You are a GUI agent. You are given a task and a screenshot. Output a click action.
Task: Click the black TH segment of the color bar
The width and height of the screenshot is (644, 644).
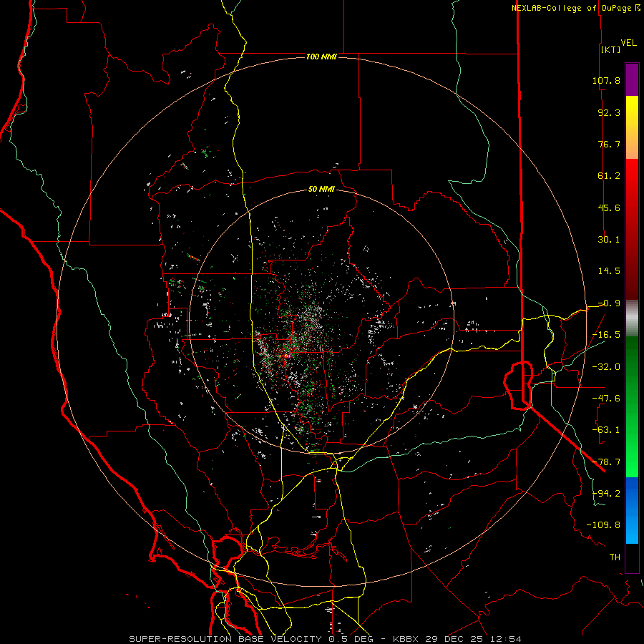(632, 557)
